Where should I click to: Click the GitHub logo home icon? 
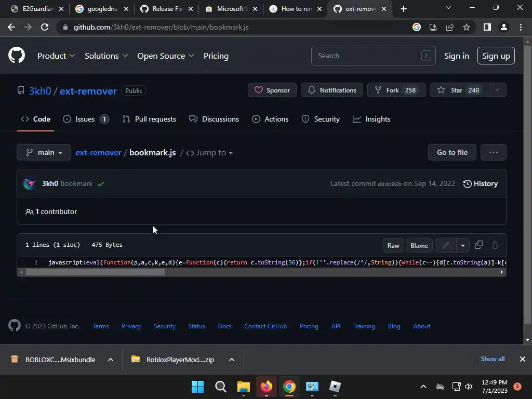[x=17, y=56]
